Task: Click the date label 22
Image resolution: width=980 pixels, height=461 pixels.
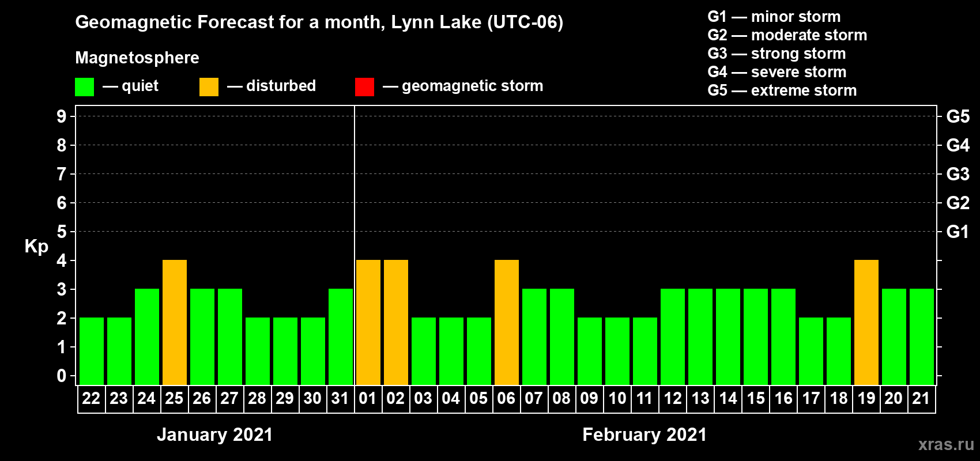Action: tap(91, 399)
